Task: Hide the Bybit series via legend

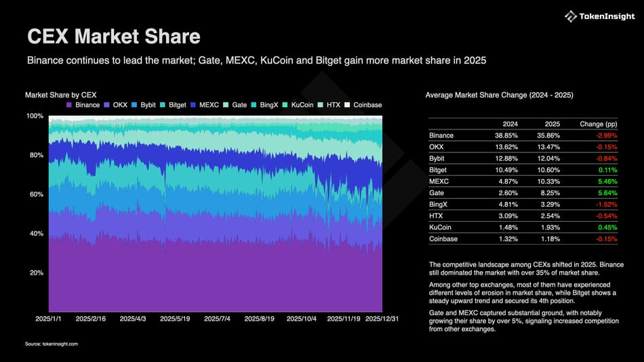Action: [x=135, y=105]
